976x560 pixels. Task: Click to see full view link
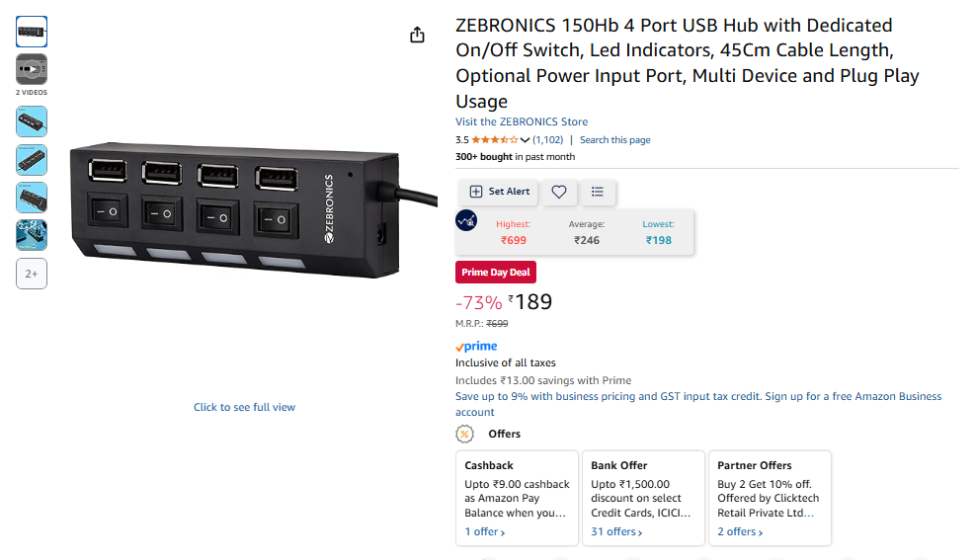point(244,407)
